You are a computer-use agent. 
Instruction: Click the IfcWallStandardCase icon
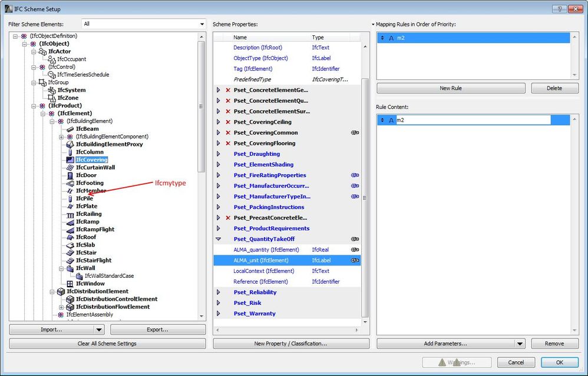(x=79, y=276)
